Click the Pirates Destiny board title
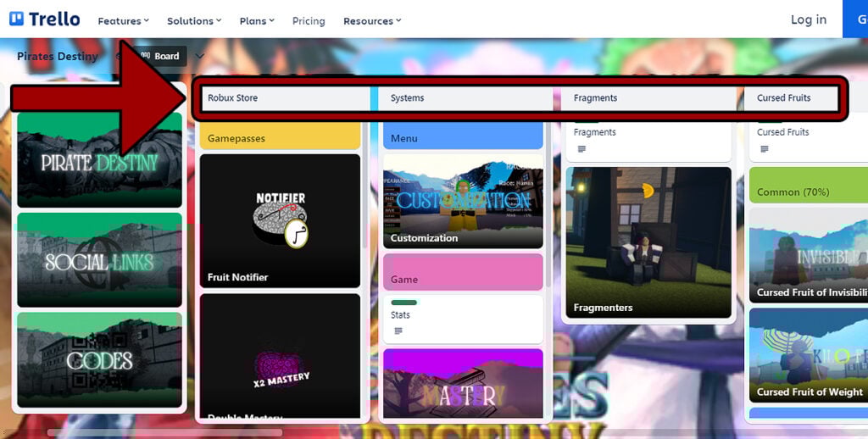Screen dimensions: 868x439 tap(58, 56)
